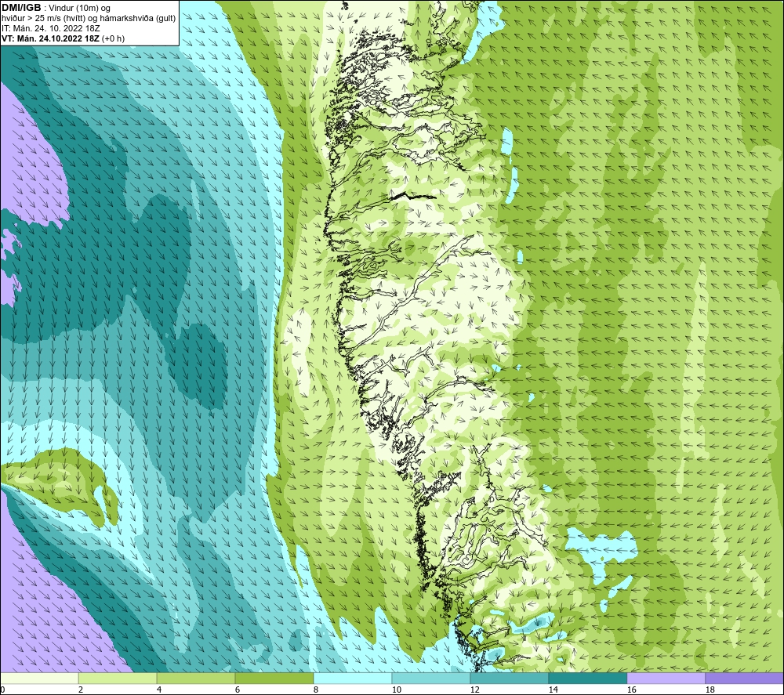
Task: Click the purple legend swatch above 18 m/s
Action: point(745,678)
